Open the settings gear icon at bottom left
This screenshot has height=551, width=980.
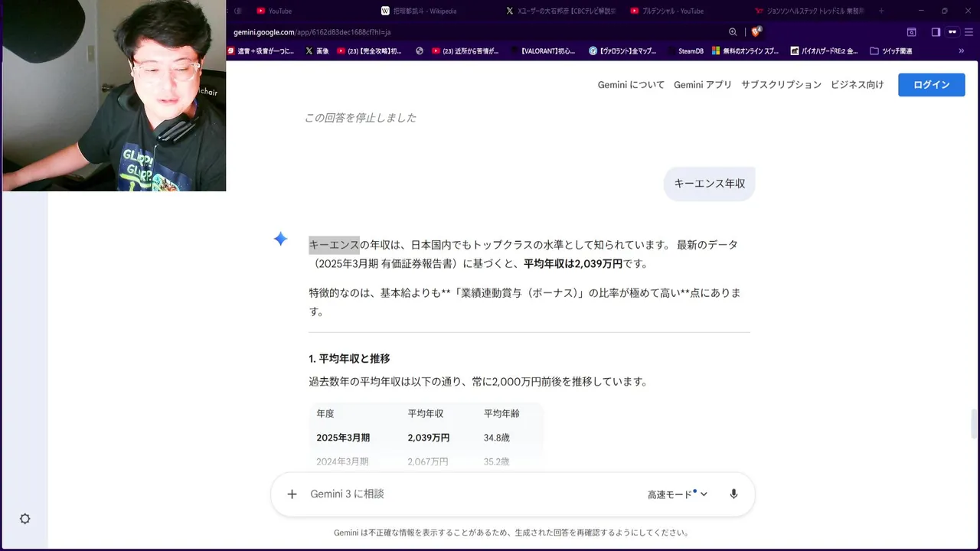[x=24, y=519]
